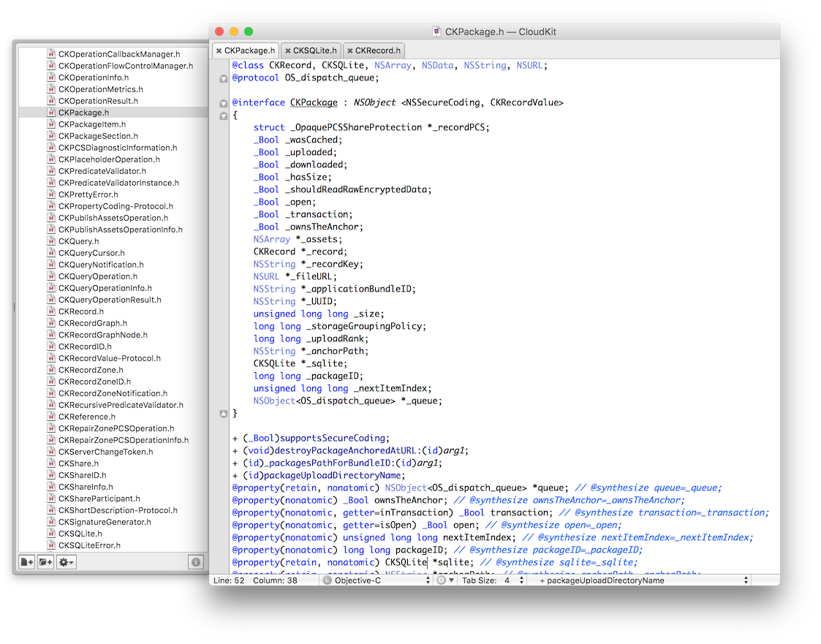The height and width of the screenshot is (644, 821).
Task: Click the header icon beside CKRecordID.h
Action: point(51,346)
